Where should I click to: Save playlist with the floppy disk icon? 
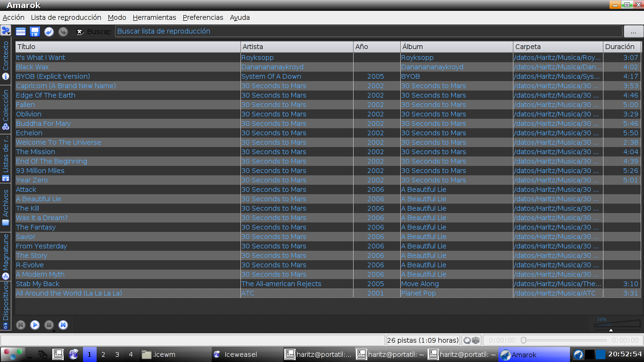coord(35,32)
